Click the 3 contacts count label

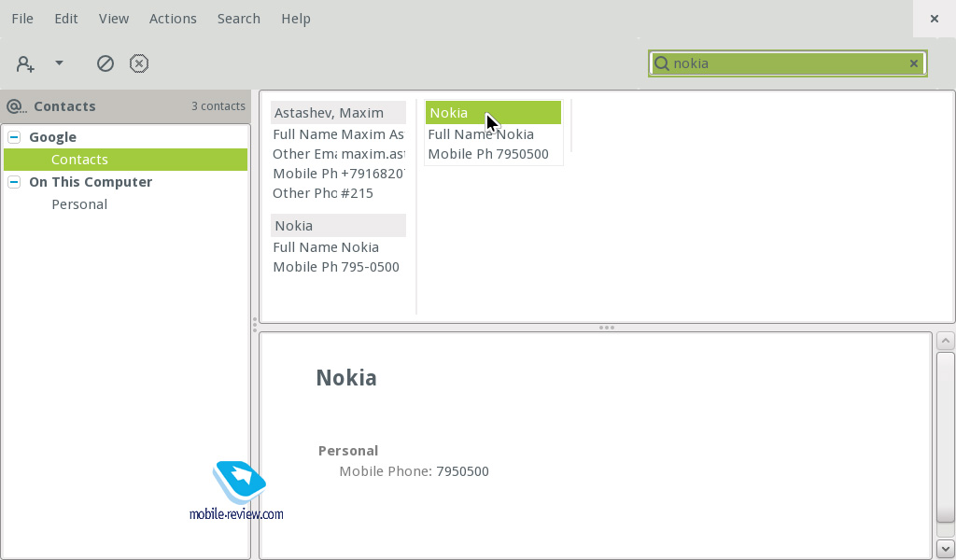pos(218,106)
